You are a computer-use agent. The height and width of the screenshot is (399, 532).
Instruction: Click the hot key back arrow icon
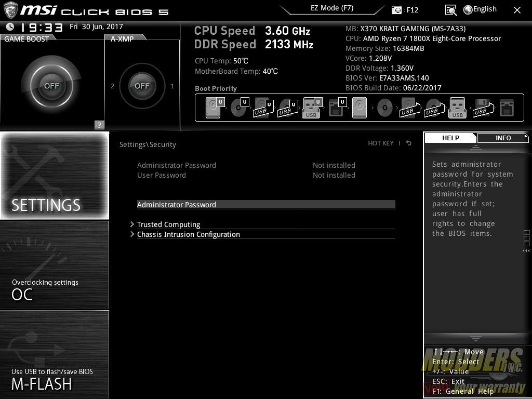coord(409,143)
